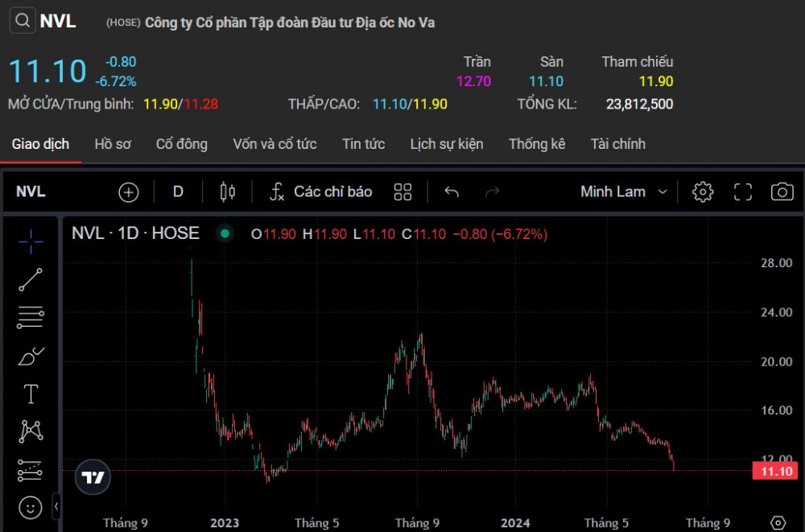
Task: Click the 2024 time axis label
Action: (515, 523)
